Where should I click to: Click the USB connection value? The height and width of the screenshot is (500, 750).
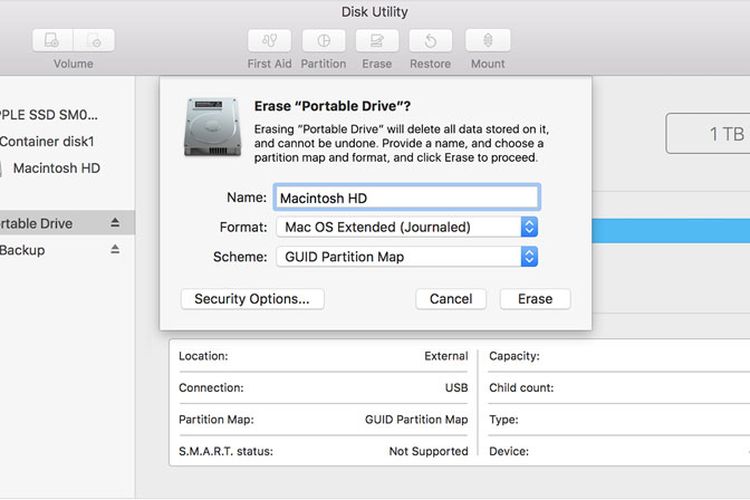point(456,388)
